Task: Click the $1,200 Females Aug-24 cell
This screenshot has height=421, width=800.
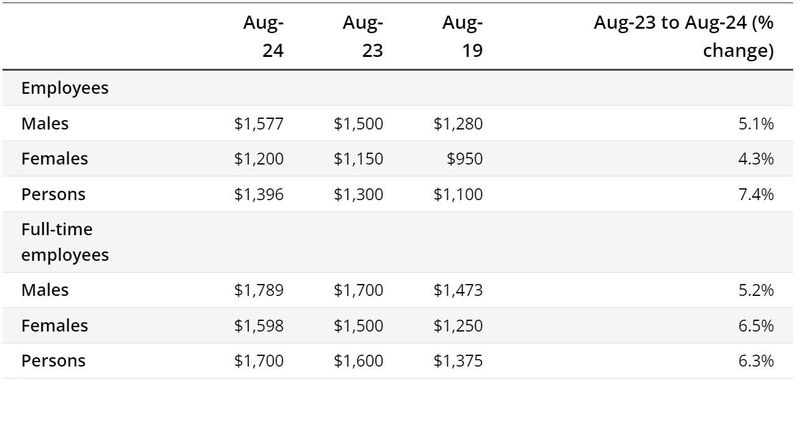Action: pyautogui.click(x=259, y=159)
